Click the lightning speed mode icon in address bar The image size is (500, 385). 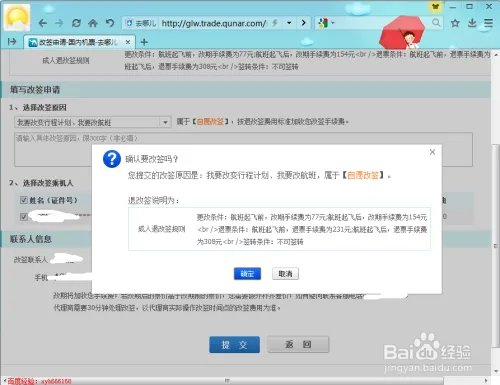click(x=275, y=23)
